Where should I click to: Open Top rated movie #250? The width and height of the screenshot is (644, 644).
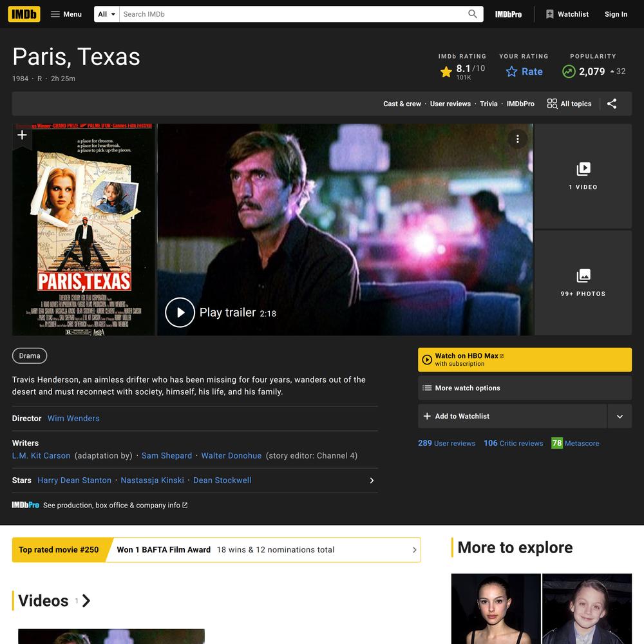coord(59,550)
